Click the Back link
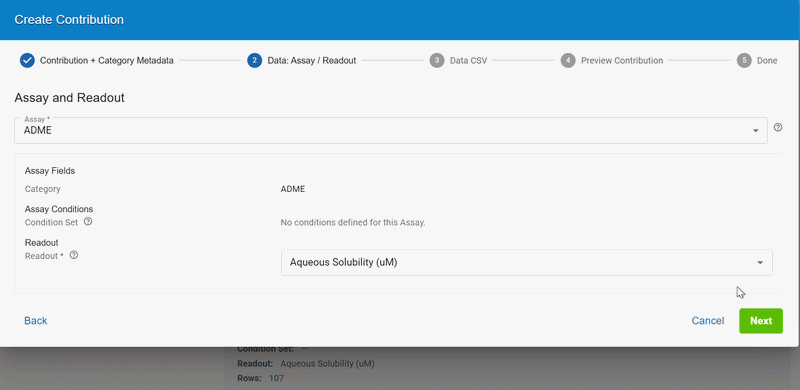 (36, 321)
